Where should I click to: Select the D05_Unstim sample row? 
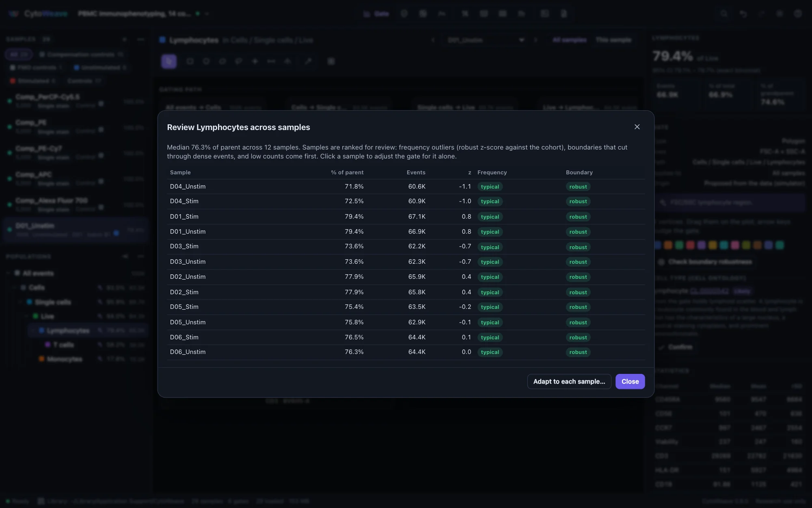pyautogui.click(x=406, y=322)
